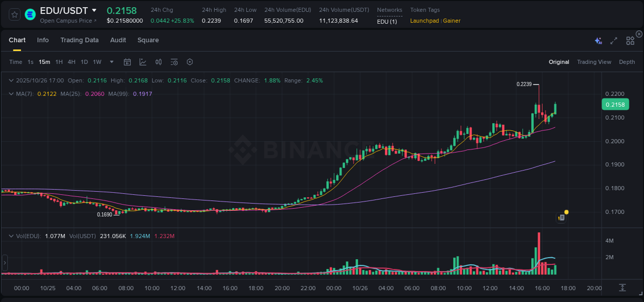
Task: Enable Trading View chart mode
Action: click(594, 62)
